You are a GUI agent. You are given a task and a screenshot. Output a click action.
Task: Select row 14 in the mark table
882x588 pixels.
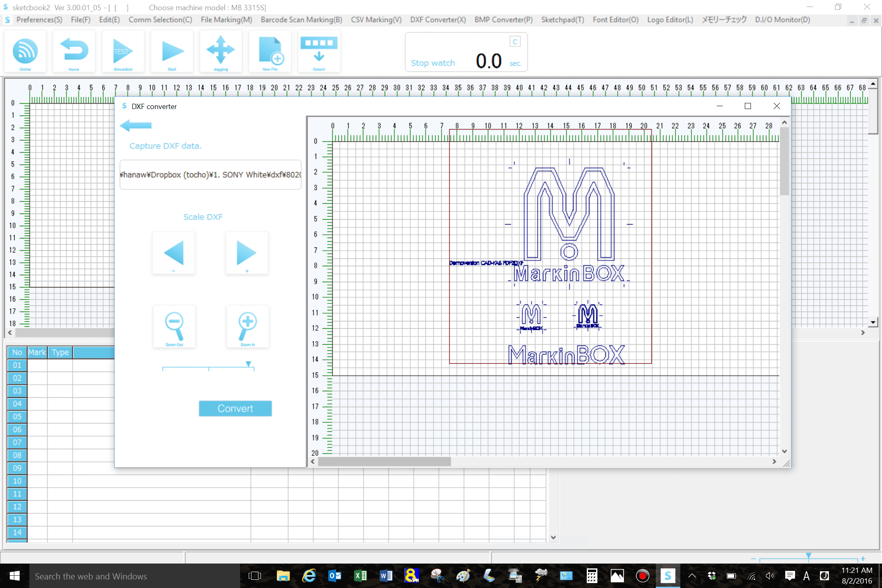tap(17, 532)
